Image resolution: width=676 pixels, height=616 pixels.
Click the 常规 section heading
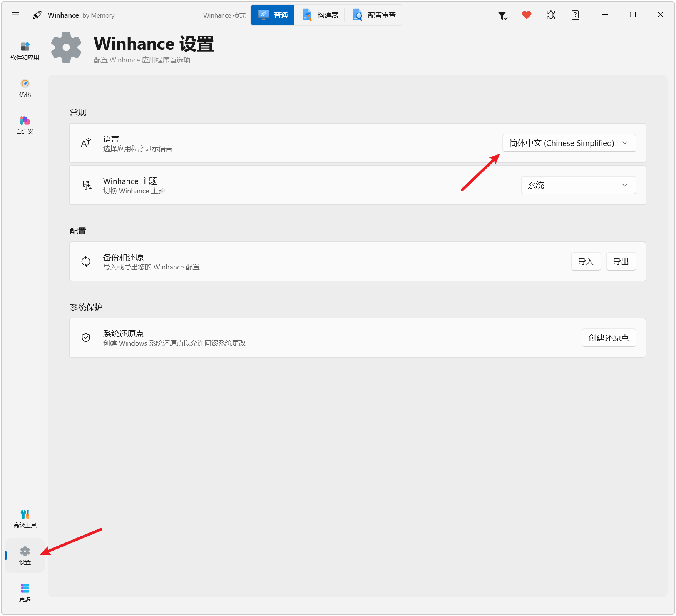pyautogui.click(x=78, y=112)
